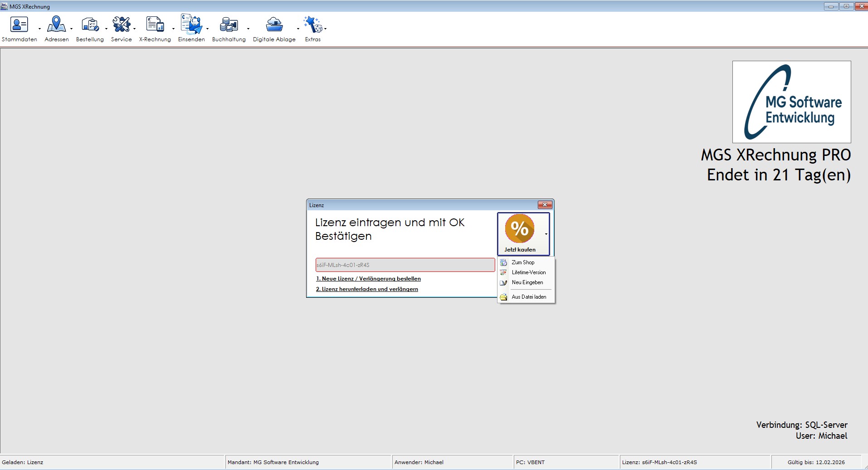Select Lifetime-Version menu entry
This screenshot has width=868, height=470.
[528, 272]
